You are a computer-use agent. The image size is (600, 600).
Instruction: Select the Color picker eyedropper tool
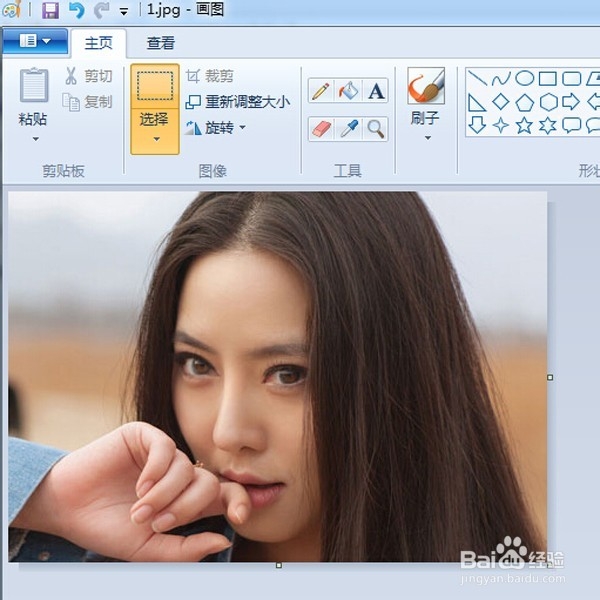point(348,129)
